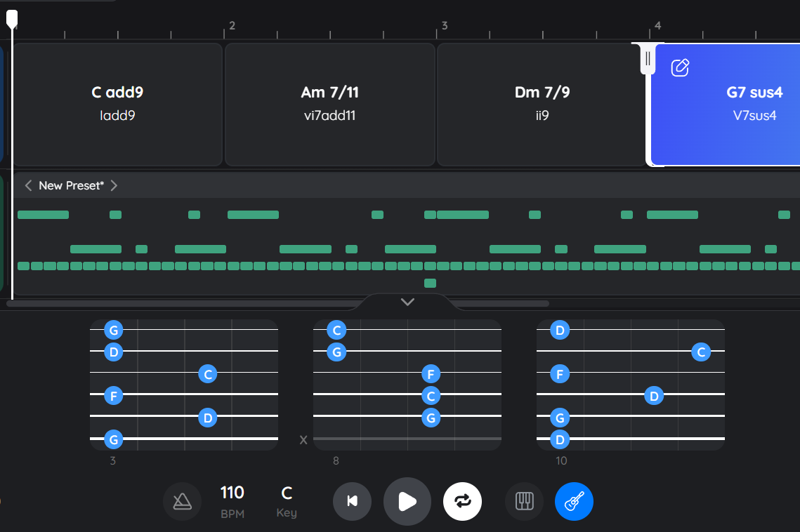Viewport: 800px width, 532px height.
Task: Open the 110 BPM tempo setting
Action: tap(232, 501)
